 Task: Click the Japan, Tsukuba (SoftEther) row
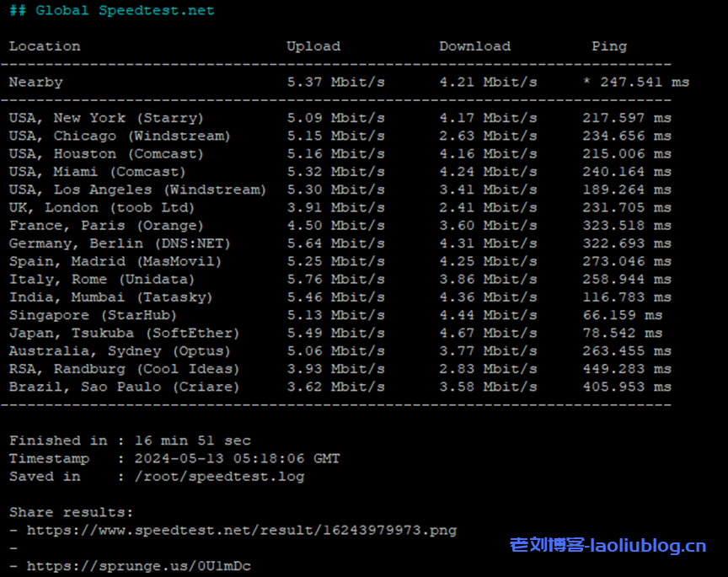pyautogui.click(x=124, y=333)
